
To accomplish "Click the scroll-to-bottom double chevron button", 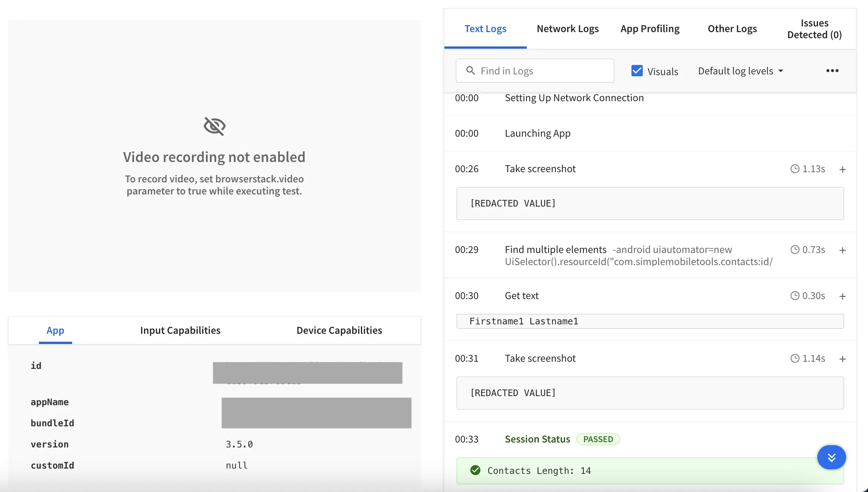I will [831, 457].
